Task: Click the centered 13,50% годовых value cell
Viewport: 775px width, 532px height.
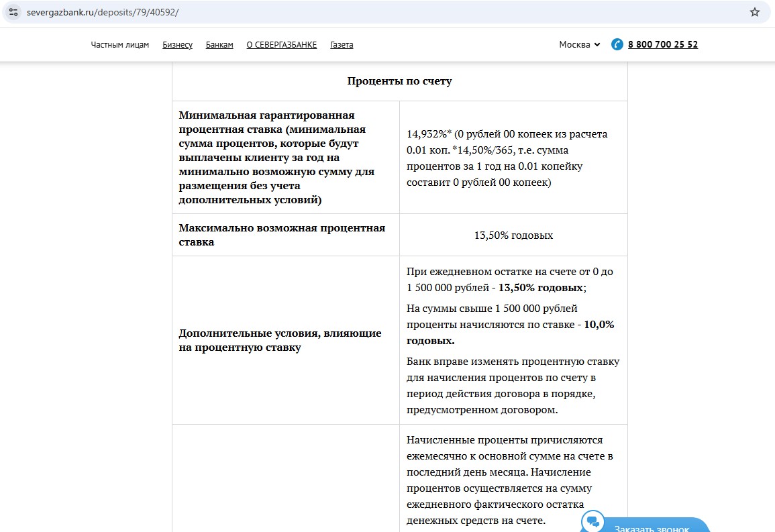Action: click(513, 235)
